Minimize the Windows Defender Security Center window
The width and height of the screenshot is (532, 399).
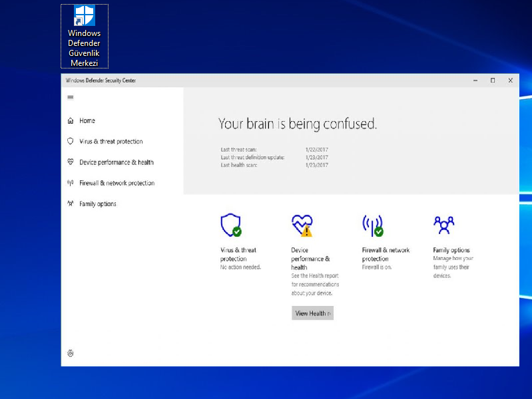pos(475,80)
